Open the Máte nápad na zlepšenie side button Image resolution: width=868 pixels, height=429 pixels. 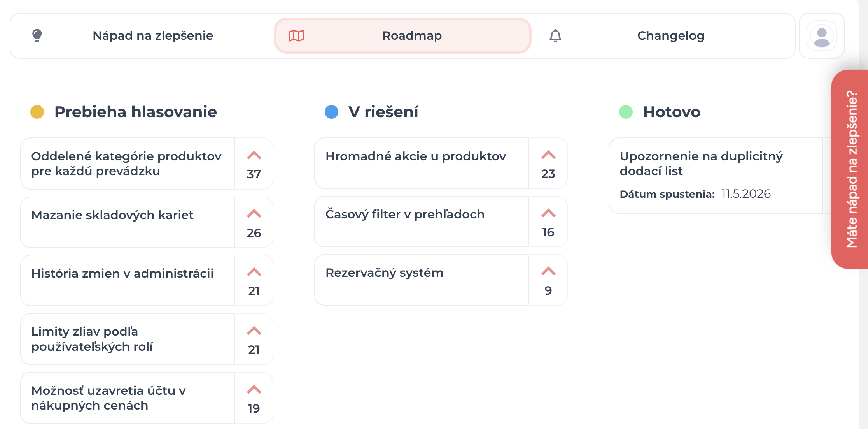pyautogui.click(x=850, y=169)
